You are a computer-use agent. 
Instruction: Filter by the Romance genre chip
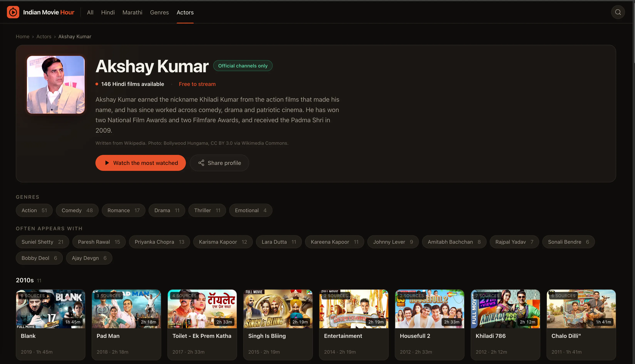click(x=124, y=210)
